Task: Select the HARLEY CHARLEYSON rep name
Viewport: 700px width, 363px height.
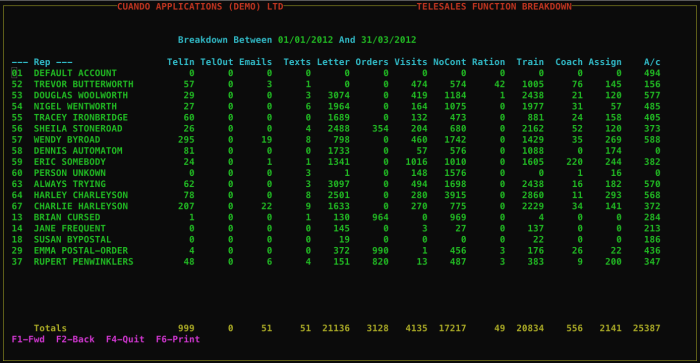Action: 81,195
